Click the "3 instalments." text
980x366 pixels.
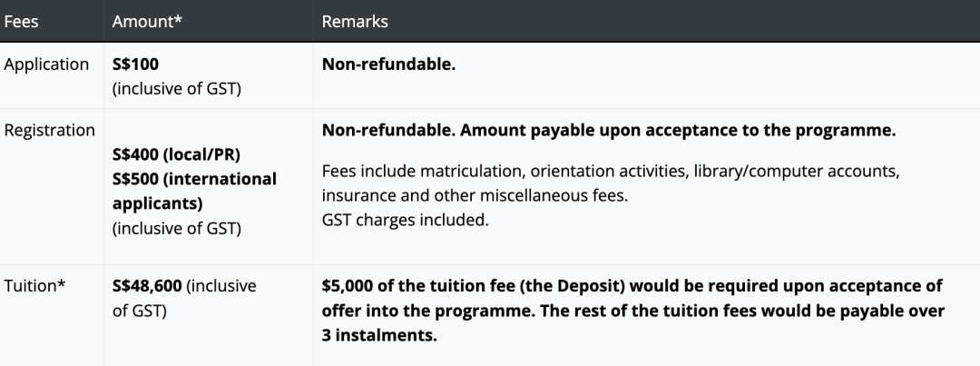pyautogui.click(x=379, y=334)
